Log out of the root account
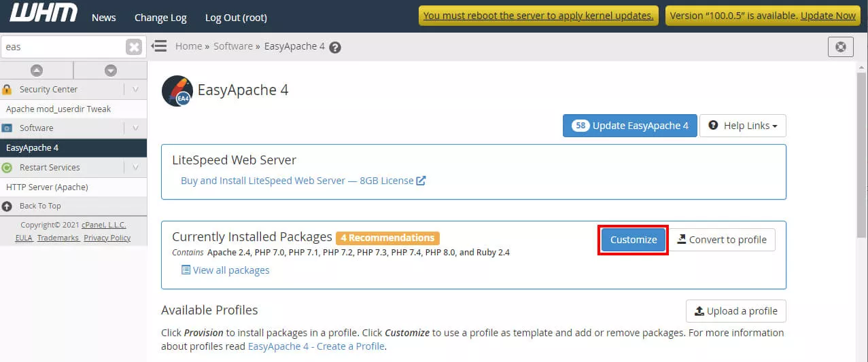Image resolution: width=868 pixels, height=362 pixels. pos(236,18)
